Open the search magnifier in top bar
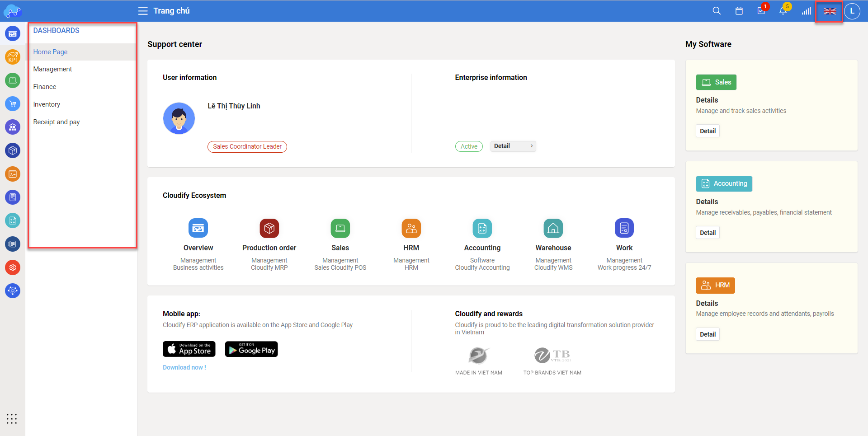The image size is (868, 436). (717, 11)
